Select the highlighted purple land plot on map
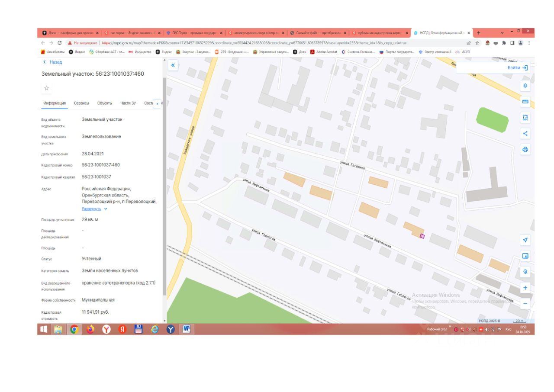Viewport: 554px width, 392px height. pyautogui.click(x=422, y=236)
